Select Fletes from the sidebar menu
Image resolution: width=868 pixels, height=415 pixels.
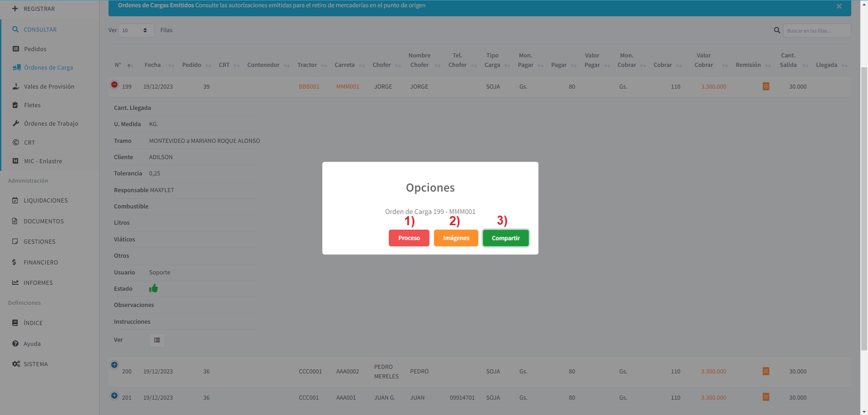pyautogui.click(x=32, y=105)
